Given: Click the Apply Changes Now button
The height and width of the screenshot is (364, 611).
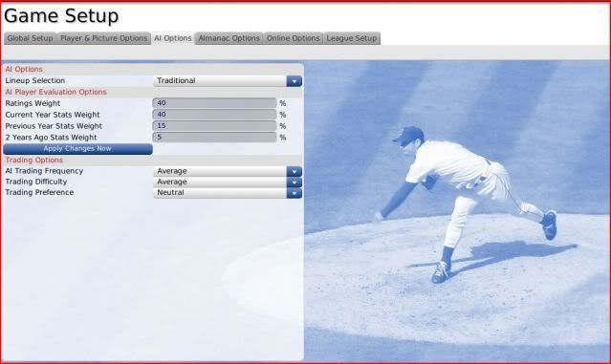Looking at the screenshot, I should [77, 149].
